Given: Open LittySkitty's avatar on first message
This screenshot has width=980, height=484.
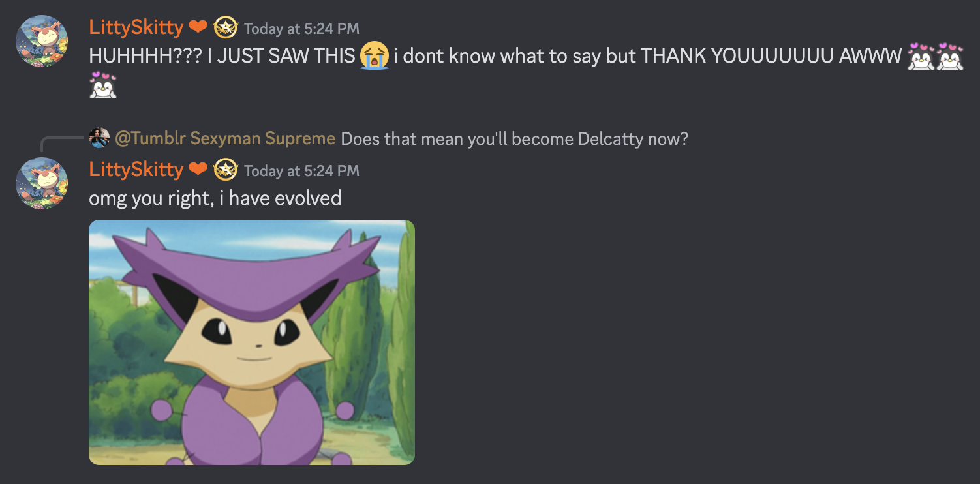Looking at the screenshot, I should [42, 41].
